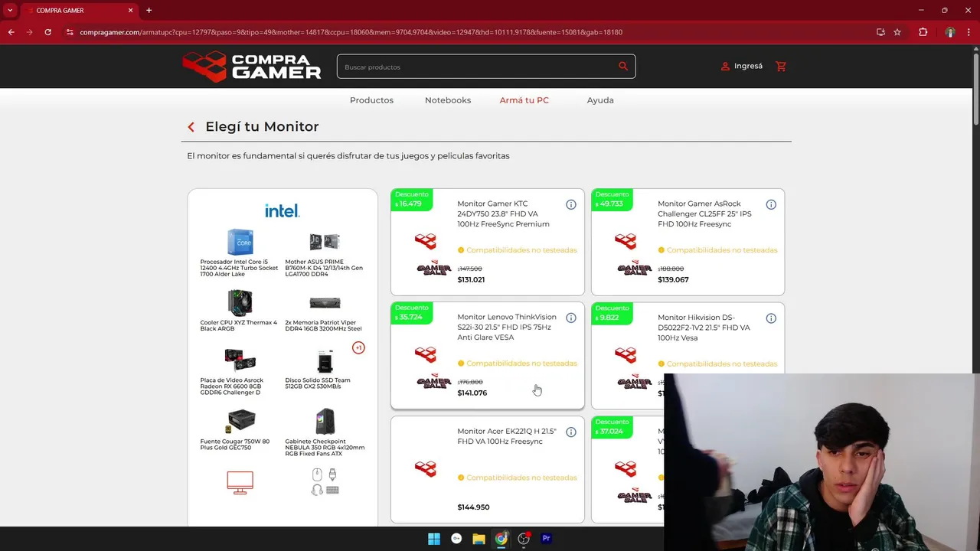Bookmark the page with star icon

point(897,32)
